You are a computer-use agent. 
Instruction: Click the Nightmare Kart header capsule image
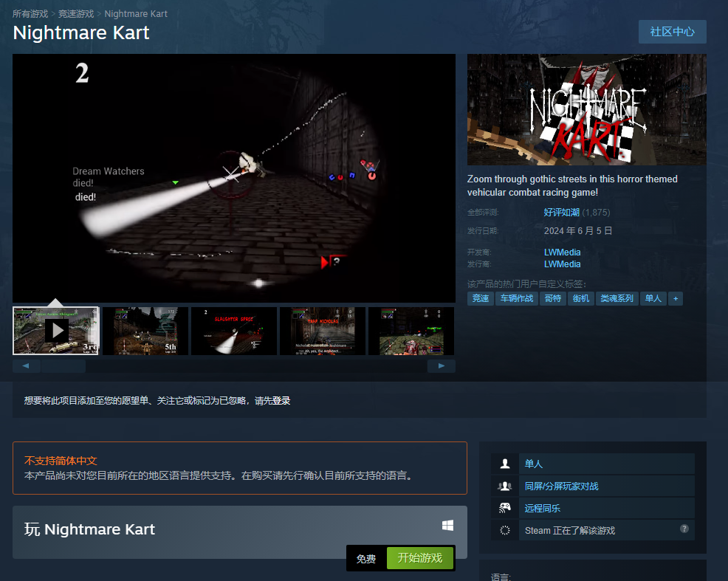[587, 109]
